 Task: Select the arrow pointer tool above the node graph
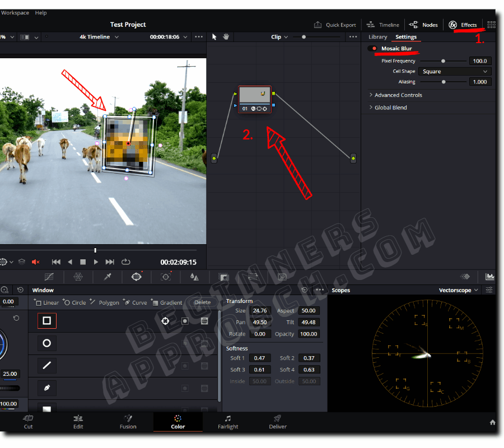[214, 36]
